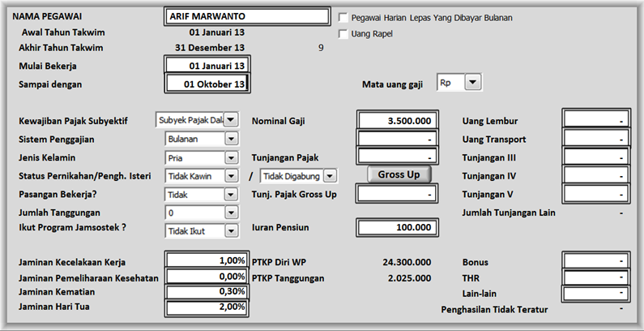This screenshot has height=331, width=644.
Task: Click the Gross Up button
Action: tap(399, 174)
